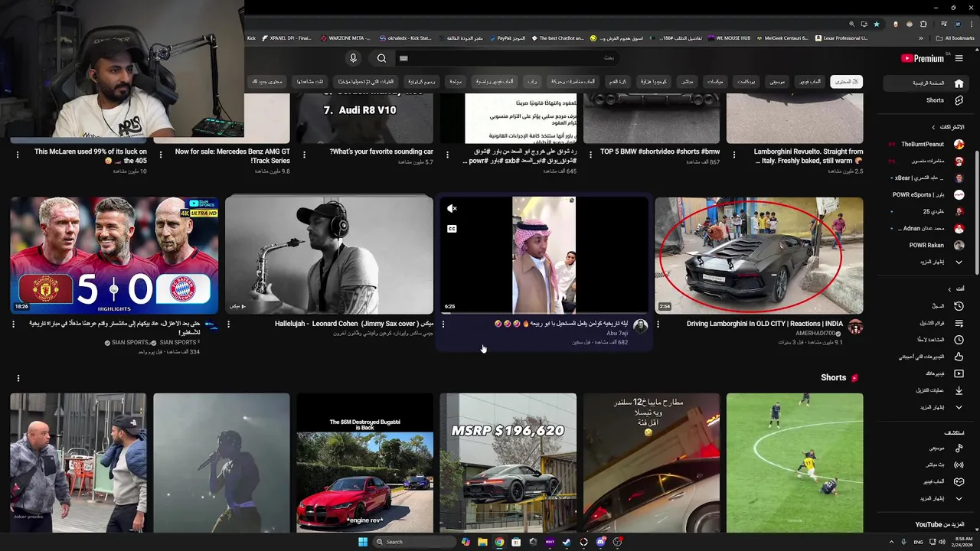Open Abu 7aji channel avatar
The height and width of the screenshot is (551, 980).
(x=640, y=327)
